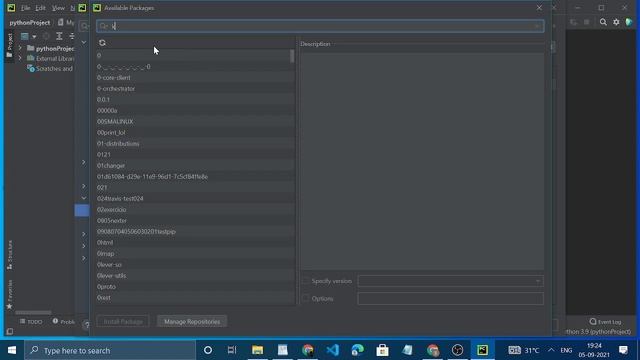Open the Windows notification center

(623, 350)
